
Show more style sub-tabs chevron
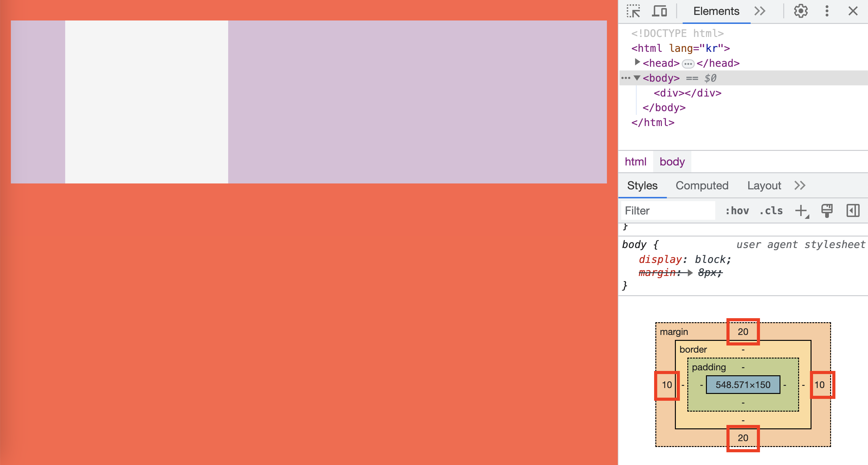[800, 186]
